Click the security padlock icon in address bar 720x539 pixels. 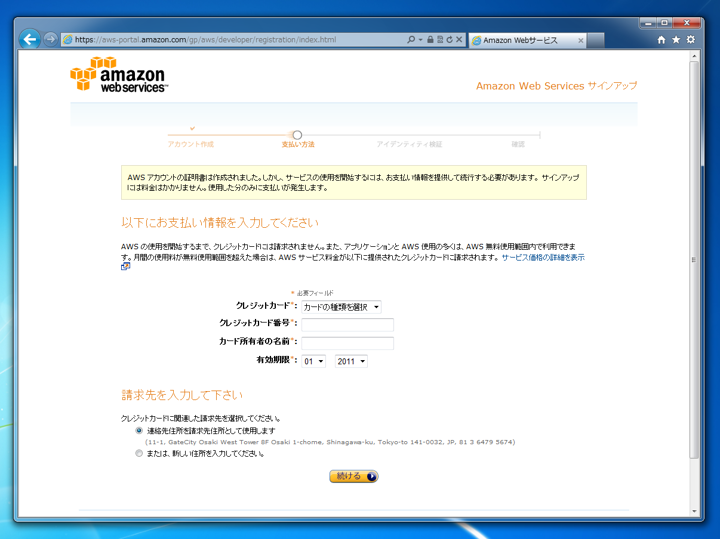pos(430,39)
